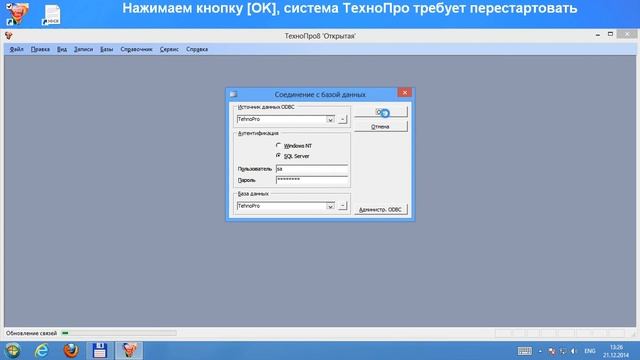This screenshot has height=360, width=640.
Task: Click the taskbar clock and date
Action: [616, 351]
